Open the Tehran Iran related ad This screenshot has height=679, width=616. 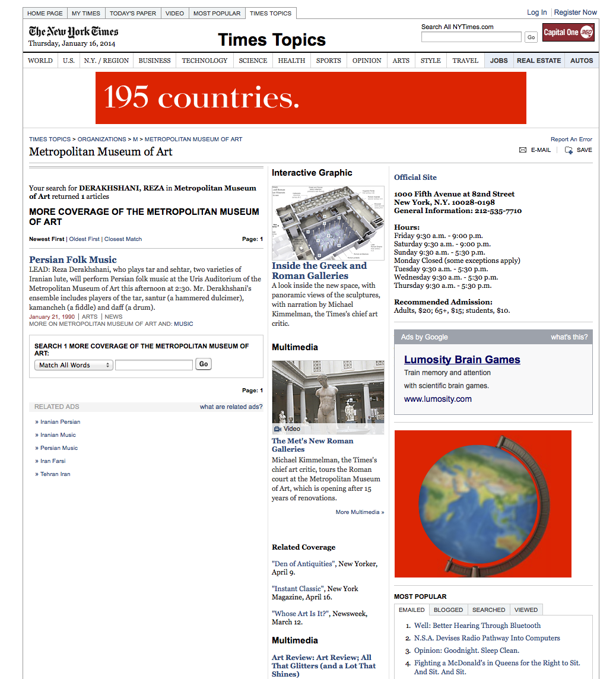[55, 474]
